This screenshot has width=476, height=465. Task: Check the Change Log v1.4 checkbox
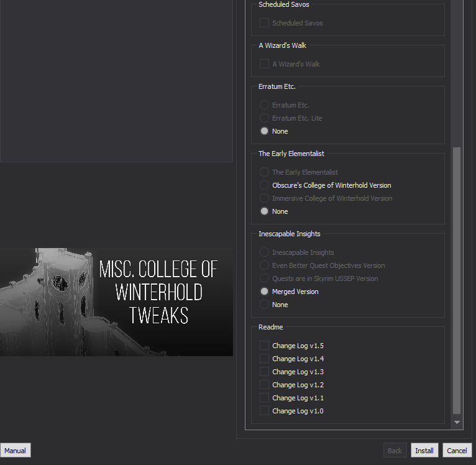(x=264, y=359)
